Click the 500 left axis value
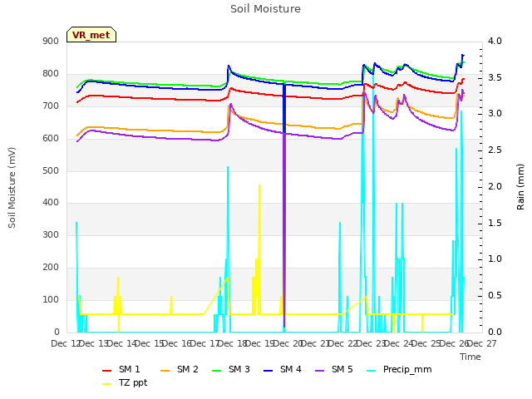Screen dimensions: 532x399 click(51, 170)
